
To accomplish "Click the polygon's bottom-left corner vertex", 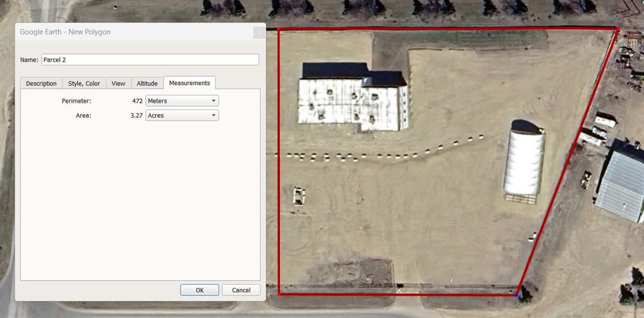I will click(279, 293).
